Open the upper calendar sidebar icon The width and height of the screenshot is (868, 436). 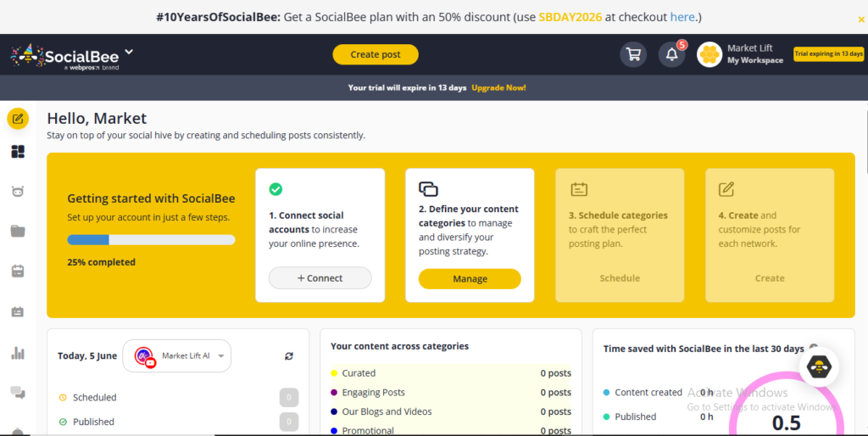click(18, 271)
